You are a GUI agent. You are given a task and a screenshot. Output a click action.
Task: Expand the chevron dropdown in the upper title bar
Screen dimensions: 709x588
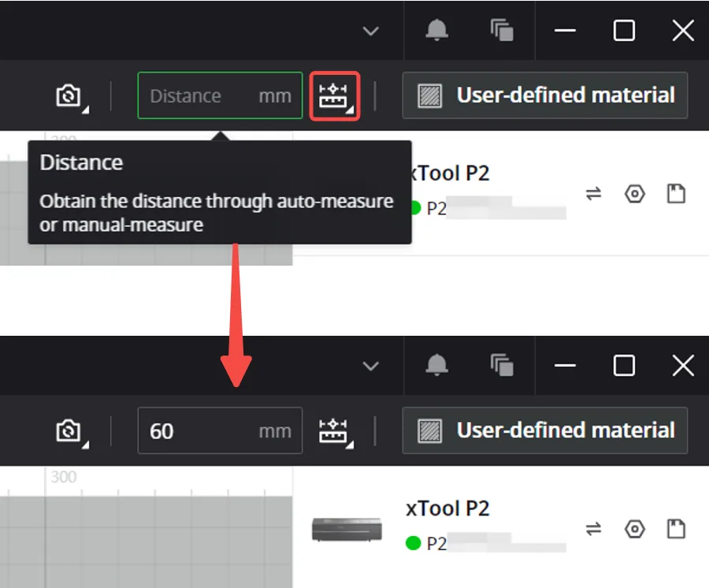(371, 32)
